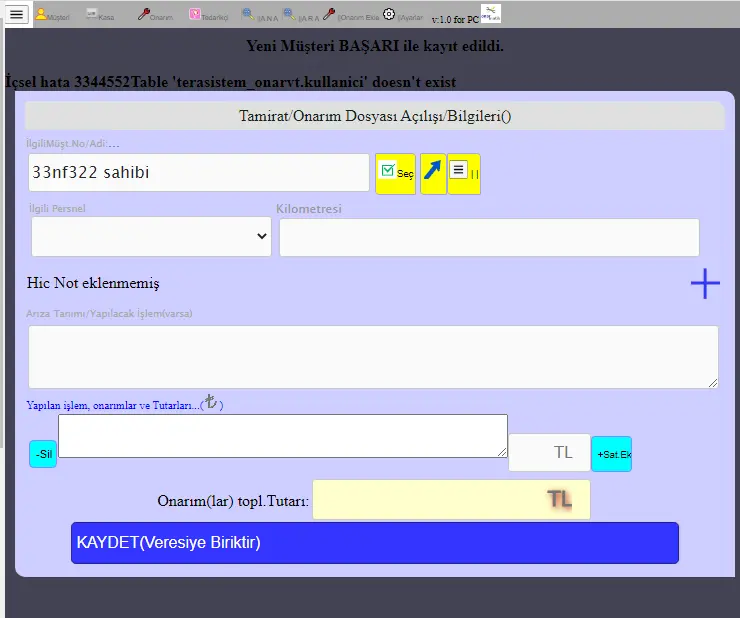Screen dimensions: 740x618
Task: Click the ANA search icon
Action: coord(258,15)
